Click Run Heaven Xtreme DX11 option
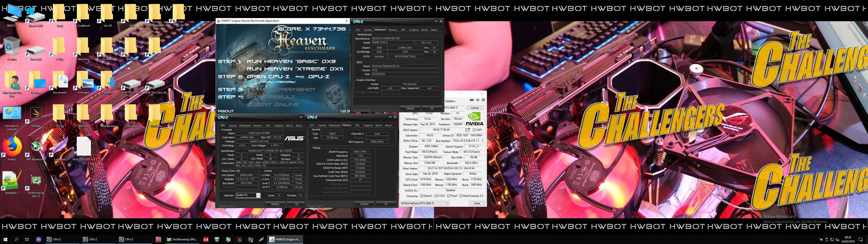Image resolution: width=868 pixels, height=244 pixels. [295, 69]
